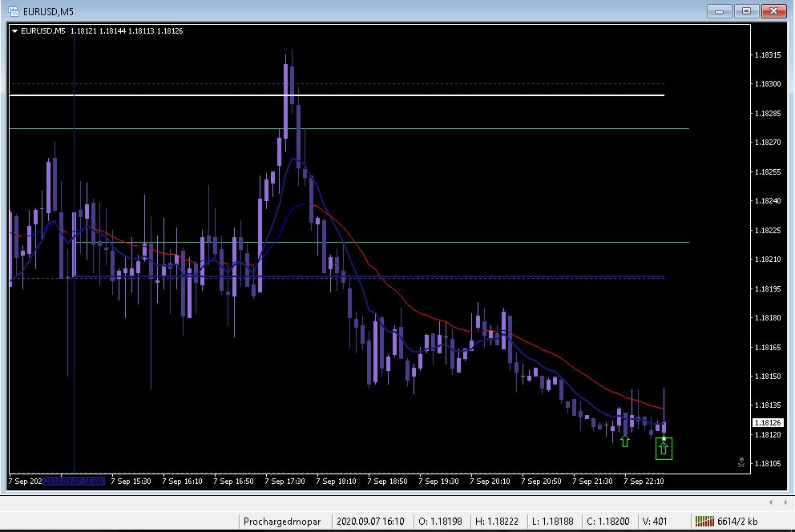Click the OHLC quote line in chart header
Image resolution: width=795 pixels, height=532 pixels.
(127, 31)
